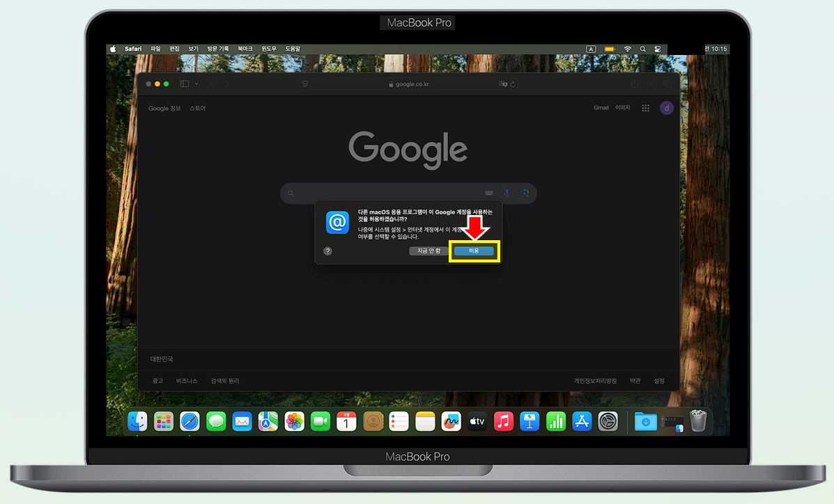Open the Apple menu
834x504 pixels.
coord(113,49)
